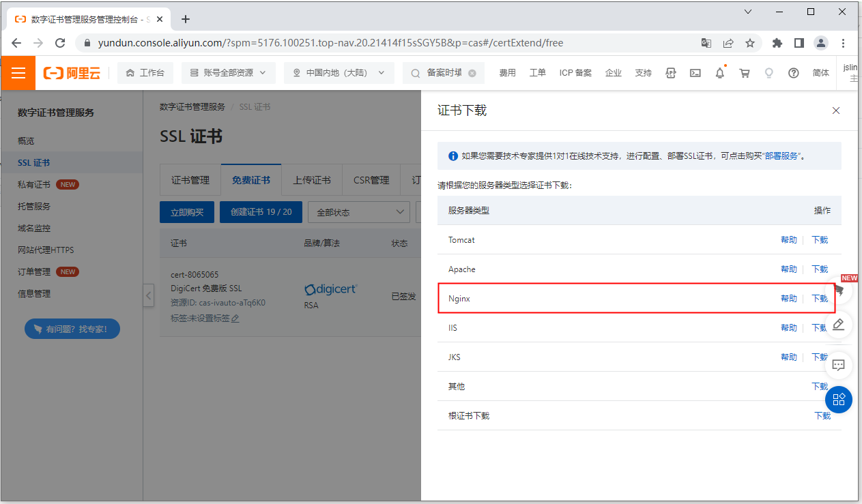Download the Nginx certificate
Viewport: 862px width, 504px height.
point(819,299)
